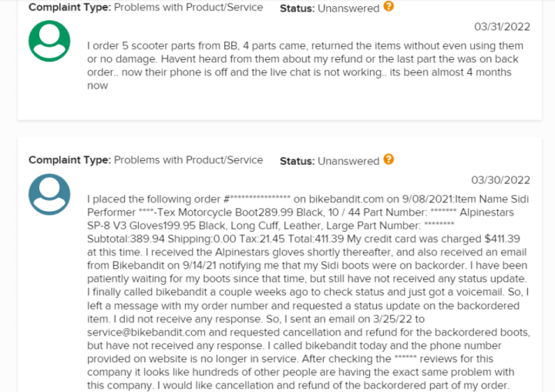Click the blue user avatar icon
Image resolution: width=555 pixels, height=392 pixels.
pyautogui.click(x=49, y=194)
